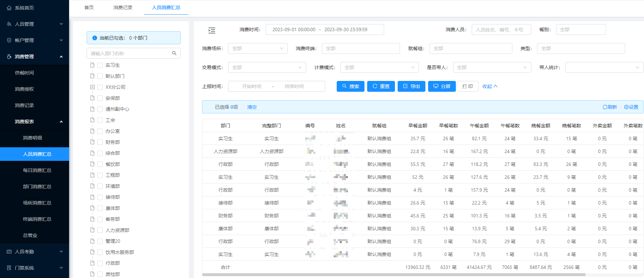Collapse filters with the 收起 link
This screenshot has width=644, height=278.
(490, 86)
